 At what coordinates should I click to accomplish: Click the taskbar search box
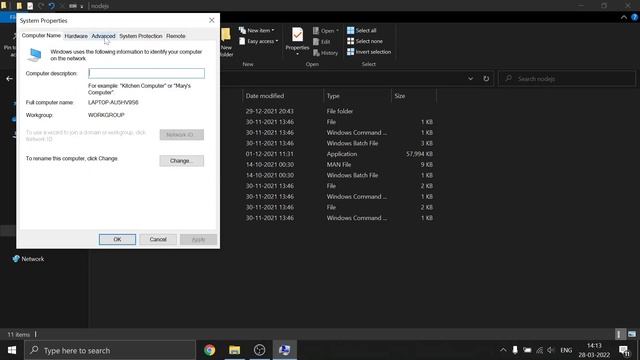[x=110, y=350]
